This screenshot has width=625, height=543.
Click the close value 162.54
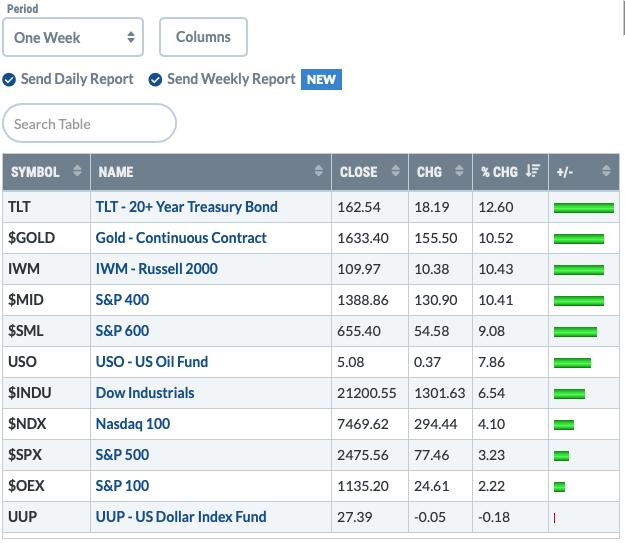click(x=359, y=207)
